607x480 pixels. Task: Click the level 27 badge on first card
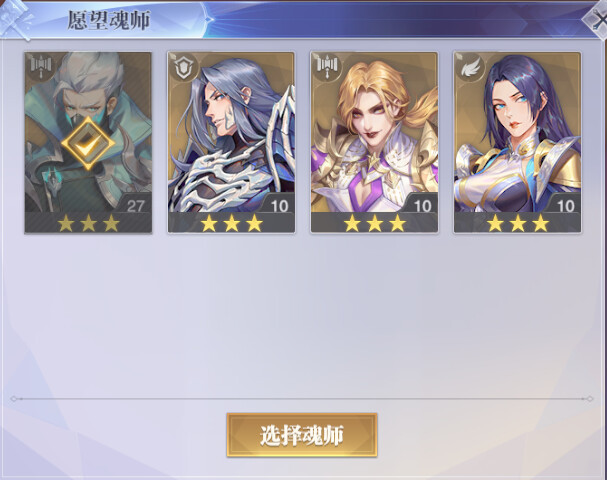click(135, 206)
